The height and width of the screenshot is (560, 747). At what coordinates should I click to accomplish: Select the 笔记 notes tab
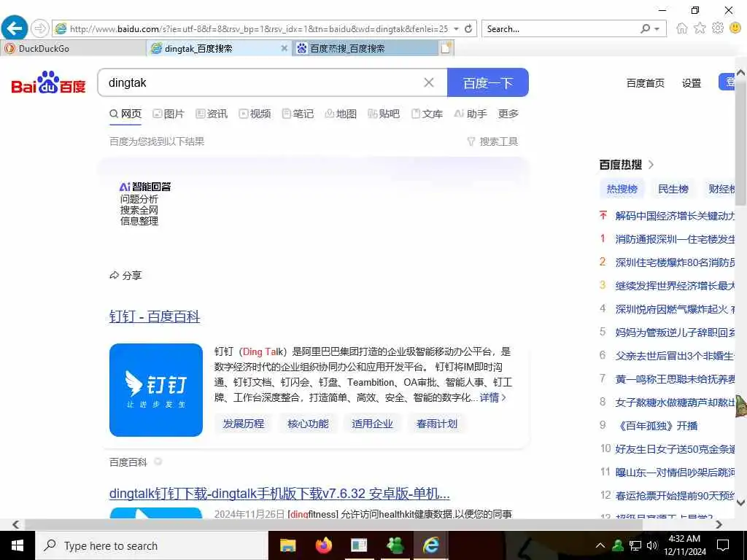[x=298, y=114]
